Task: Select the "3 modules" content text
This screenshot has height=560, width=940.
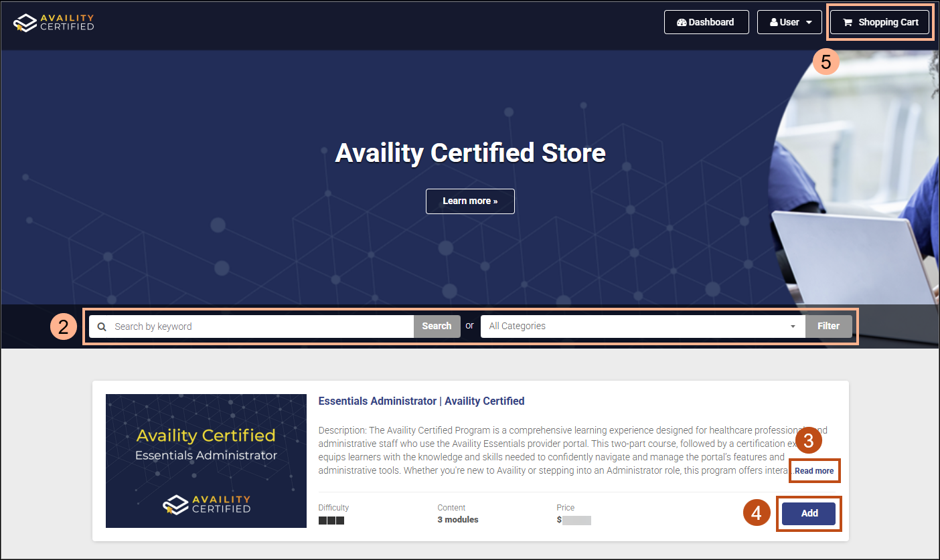Action: (458, 520)
